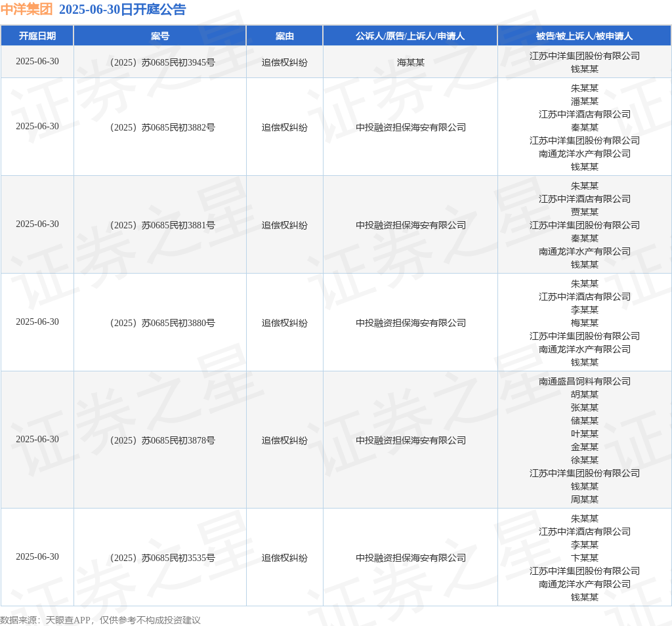
Task: Click the date 2025-06-30 in the 3535号 row
Action: click(37, 556)
